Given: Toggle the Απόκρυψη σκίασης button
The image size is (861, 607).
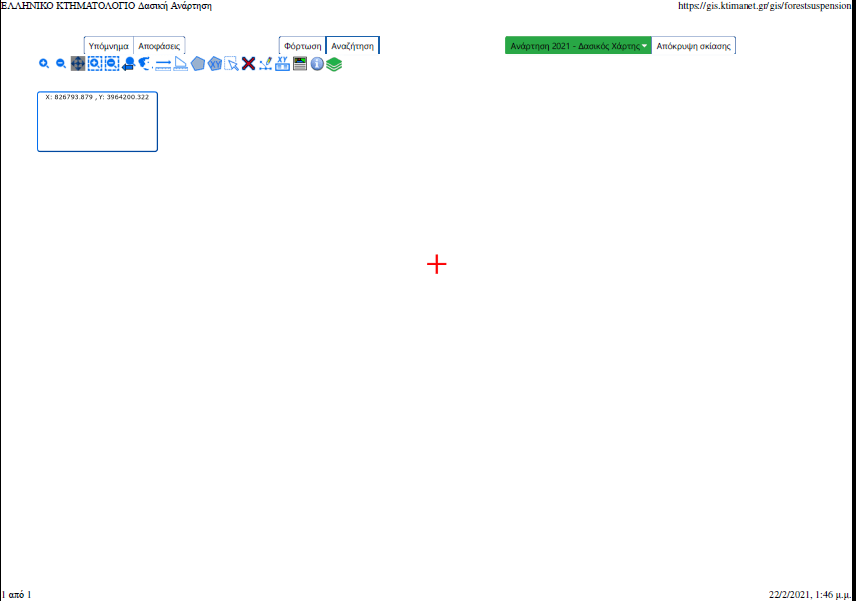Looking at the screenshot, I should (693, 46).
